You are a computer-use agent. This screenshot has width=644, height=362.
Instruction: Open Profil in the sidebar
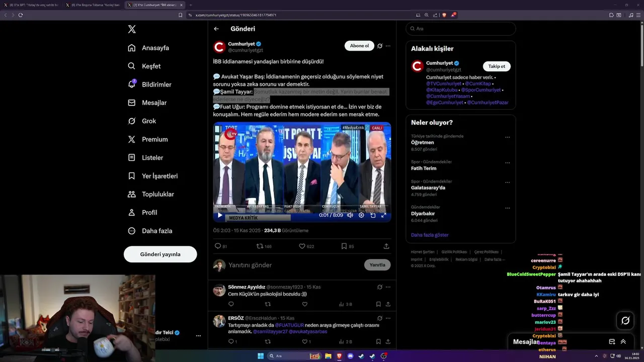[x=142, y=212]
